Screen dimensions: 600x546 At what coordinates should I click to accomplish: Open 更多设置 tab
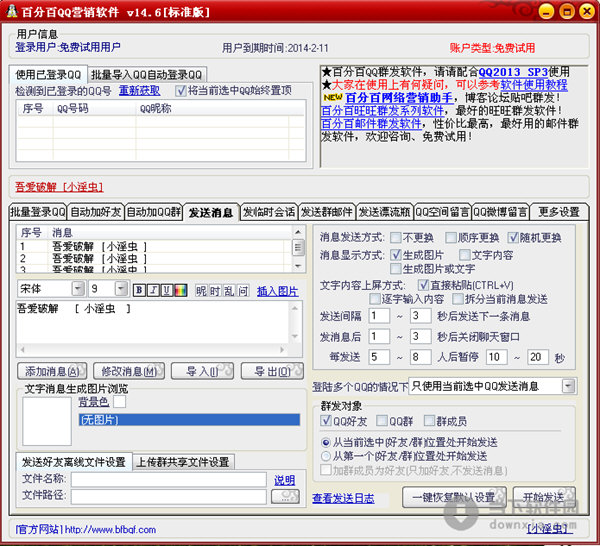pos(559,212)
